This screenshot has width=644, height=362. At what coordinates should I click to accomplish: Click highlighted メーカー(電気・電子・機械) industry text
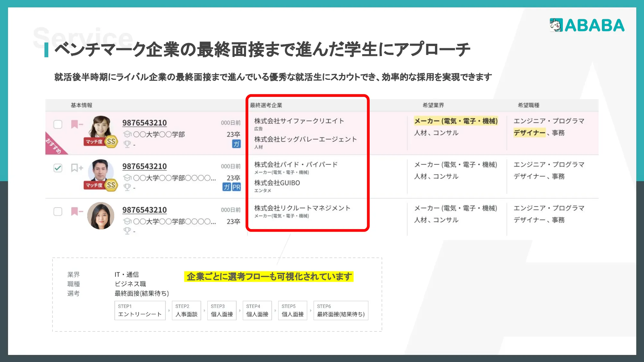(x=456, y=121)
